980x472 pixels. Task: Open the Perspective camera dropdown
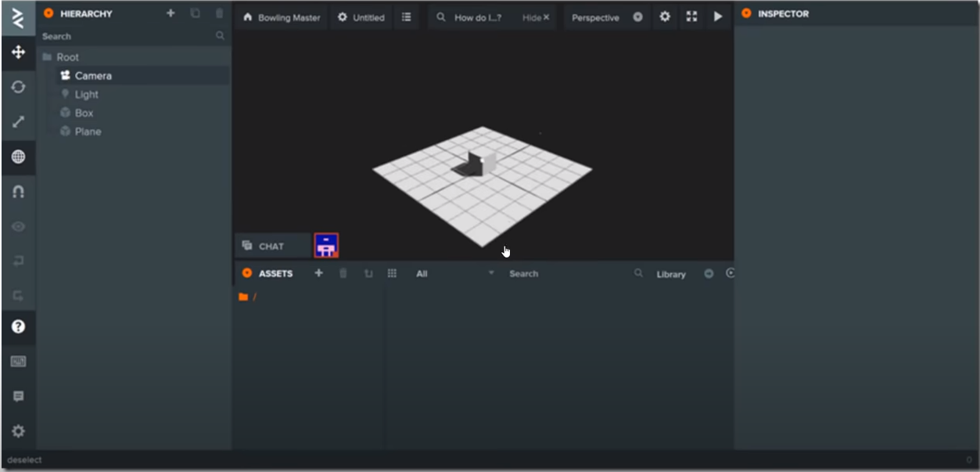pyautogui.click(x=606, y=16)
